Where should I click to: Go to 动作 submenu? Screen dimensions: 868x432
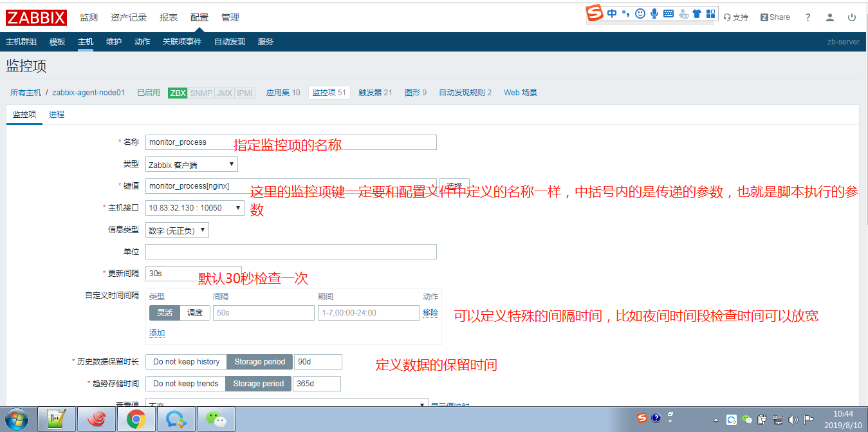[142, 42]
